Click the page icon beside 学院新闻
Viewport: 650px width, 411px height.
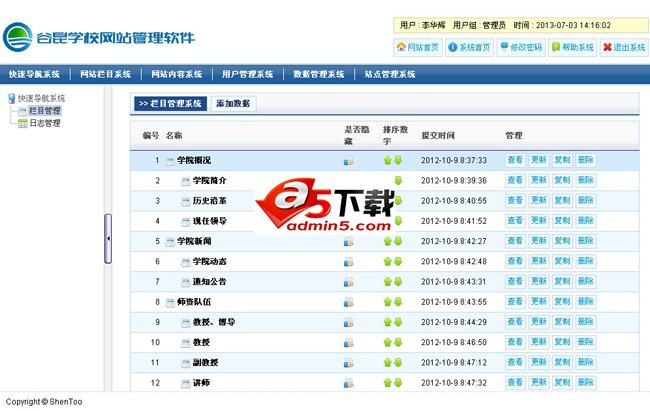(x=170, y=242)
